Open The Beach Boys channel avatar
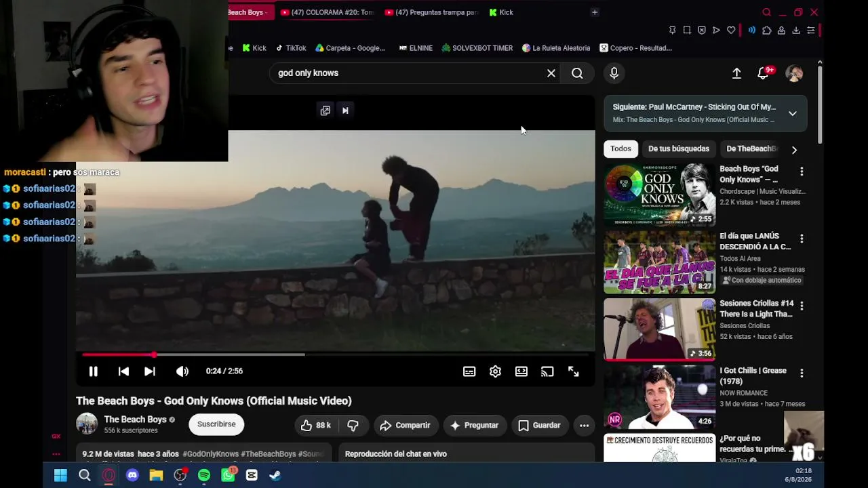 (x=87, y=424)
